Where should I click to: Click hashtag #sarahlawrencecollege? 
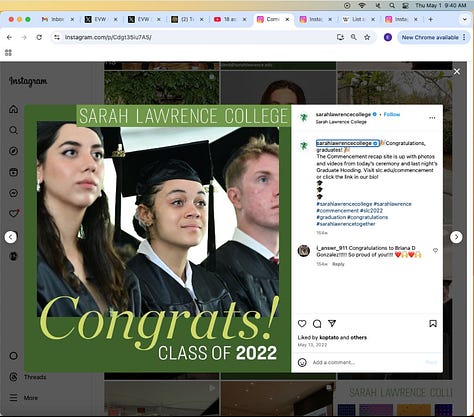[344, 204]
